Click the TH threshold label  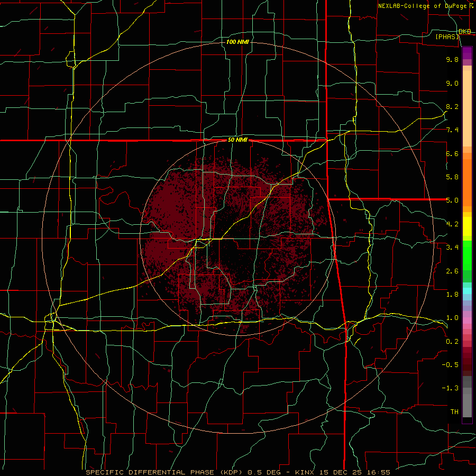pos(454,412)
